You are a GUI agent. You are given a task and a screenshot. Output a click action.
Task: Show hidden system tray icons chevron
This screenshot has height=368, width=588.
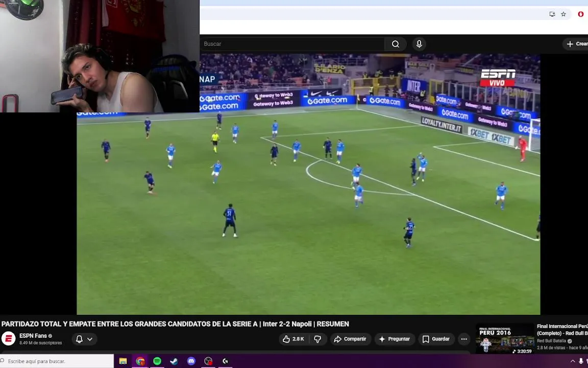pyautogui.click(x=573, y=361)
